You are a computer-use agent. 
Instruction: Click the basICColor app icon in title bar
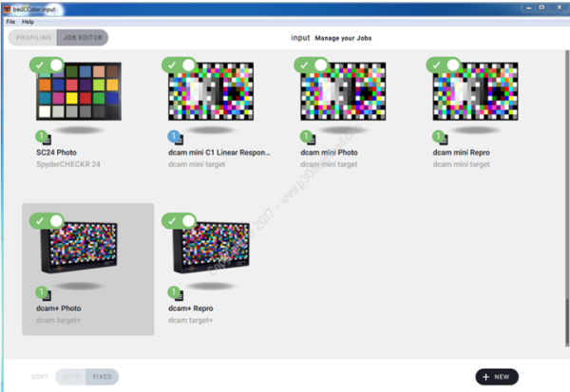tap(7, 9)
